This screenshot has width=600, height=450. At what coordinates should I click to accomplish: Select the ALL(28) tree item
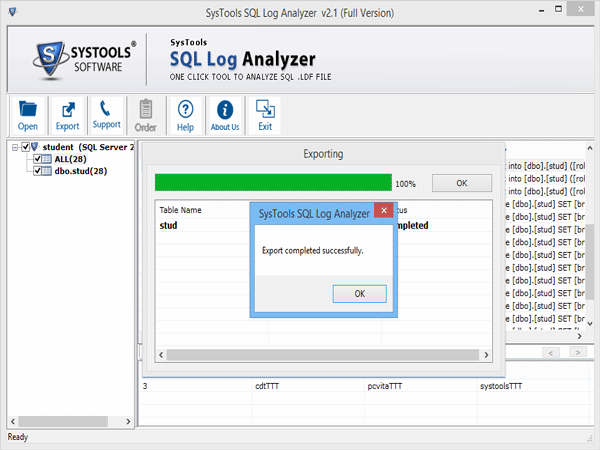(x=70, y=159)
